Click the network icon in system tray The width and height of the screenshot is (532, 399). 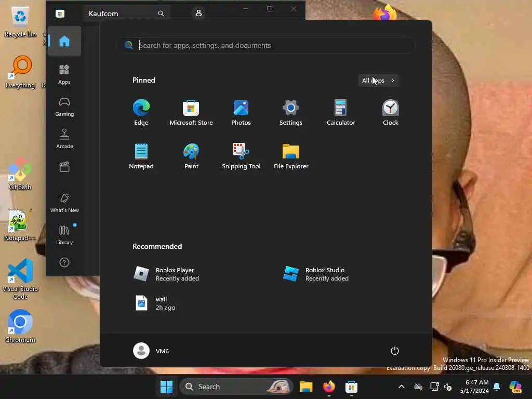point(434,387)
